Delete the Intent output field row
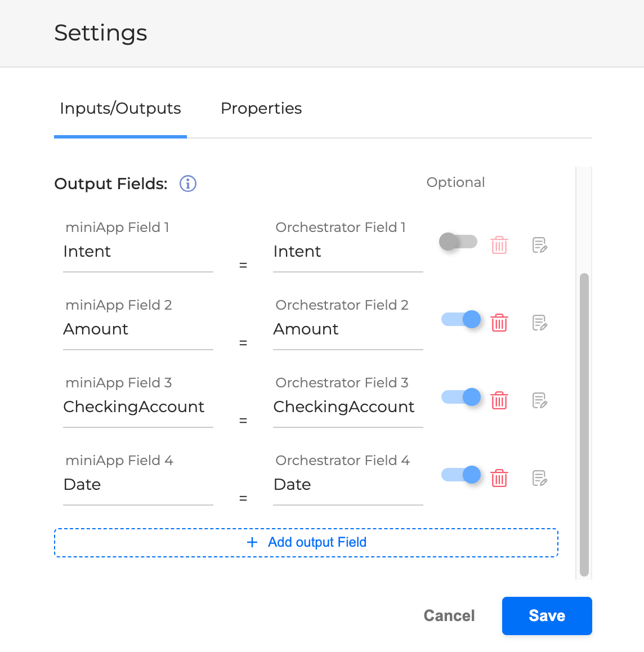 pos(499,245)
